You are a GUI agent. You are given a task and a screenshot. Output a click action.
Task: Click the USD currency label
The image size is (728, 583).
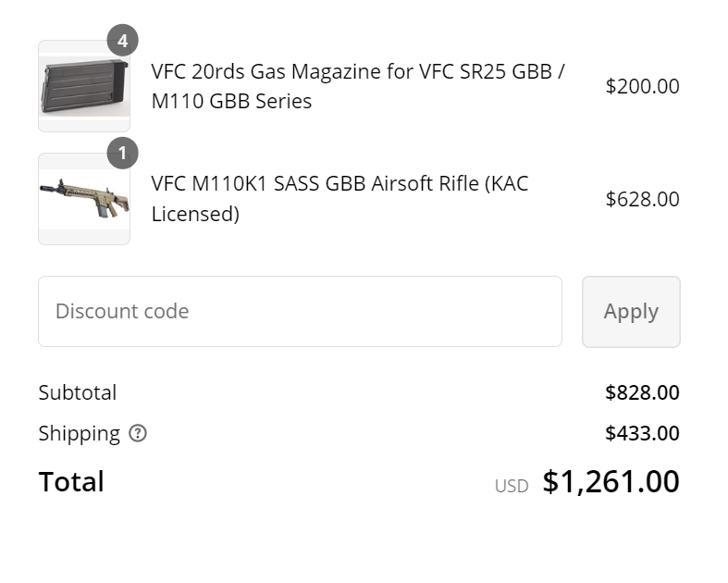pyautogui.click(x=512, y=486)
